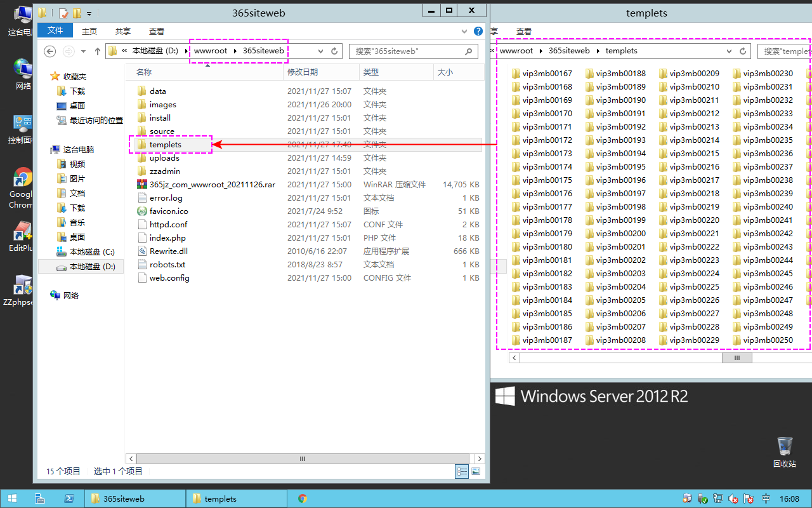Open View (查看) tab in templets window
812x508 pixels.
point(524,31)
